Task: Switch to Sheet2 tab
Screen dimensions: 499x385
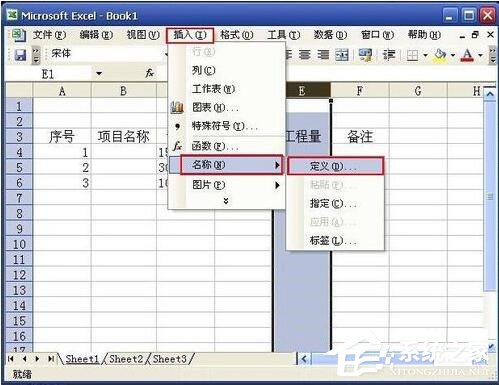Action: [126, 359]
